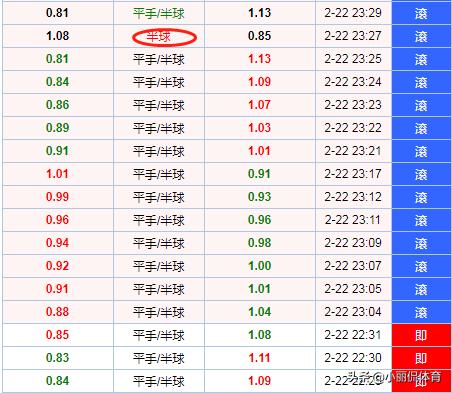Click the red 1.01 odds at 23:17
The height and width of the screenshot is (393, 452).
(x=57, y=174)
